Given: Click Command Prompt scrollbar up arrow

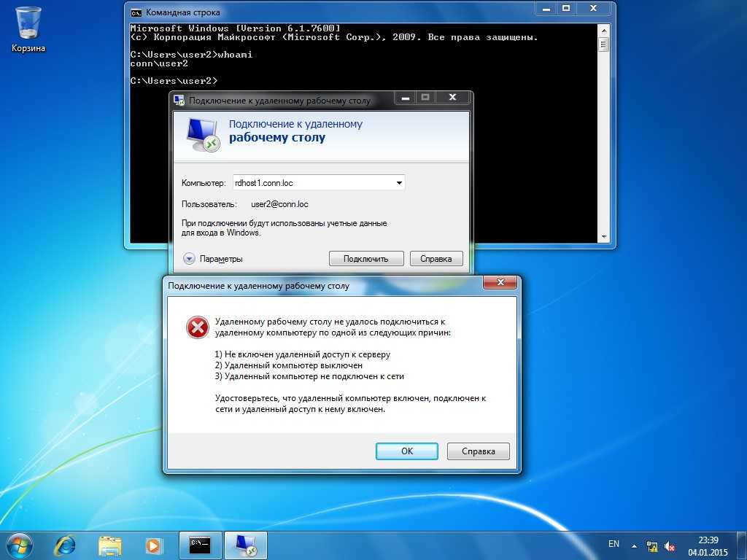Looking at the screenshot, I should point(603,31).
